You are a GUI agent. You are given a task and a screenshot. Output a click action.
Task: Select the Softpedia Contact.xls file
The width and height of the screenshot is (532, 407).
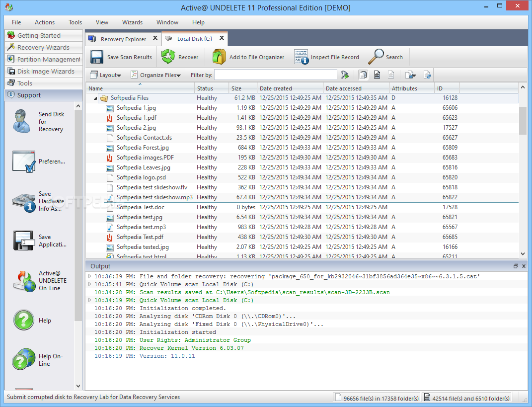click(x=302, y=138)
